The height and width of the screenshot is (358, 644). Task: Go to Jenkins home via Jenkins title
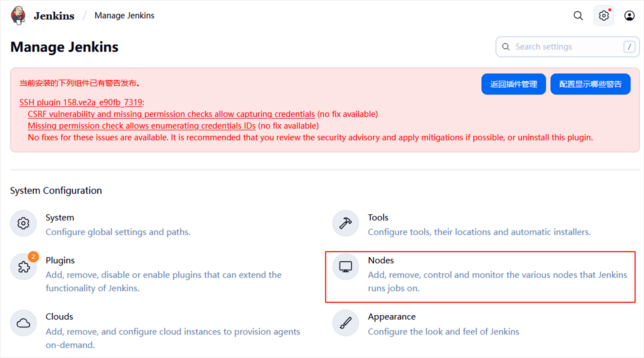pos(54,16)
